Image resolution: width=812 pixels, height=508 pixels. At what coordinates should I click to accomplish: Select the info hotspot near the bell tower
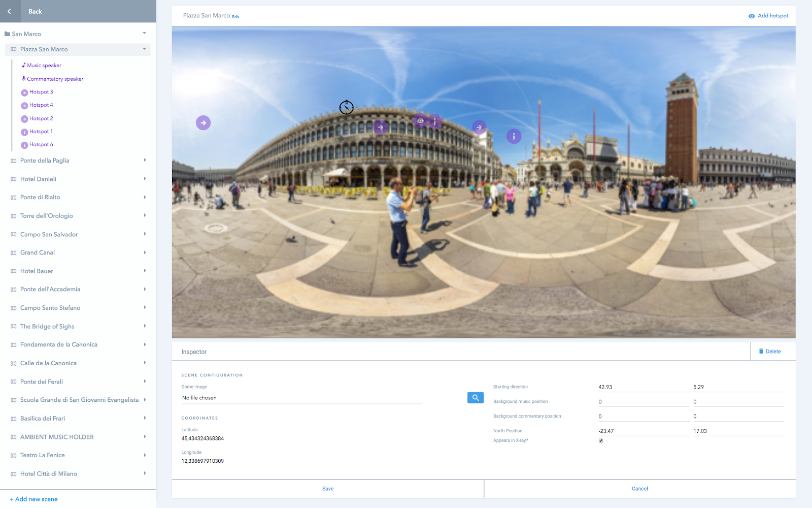514,136
